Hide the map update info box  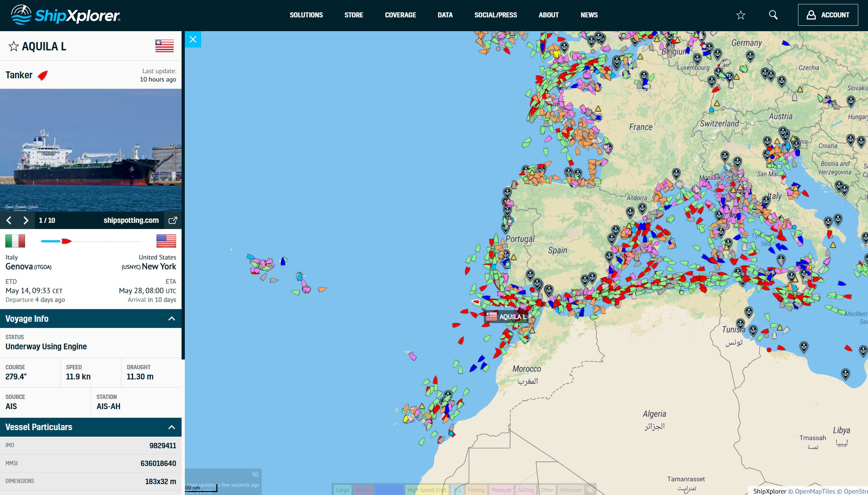pyautogui.click(x=255, y=474)
